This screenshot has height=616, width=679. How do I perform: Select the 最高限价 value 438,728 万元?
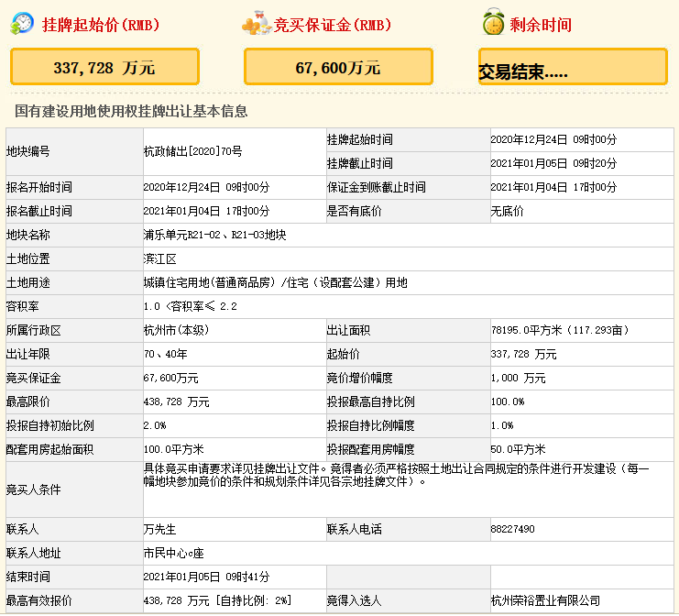point(176,401)
